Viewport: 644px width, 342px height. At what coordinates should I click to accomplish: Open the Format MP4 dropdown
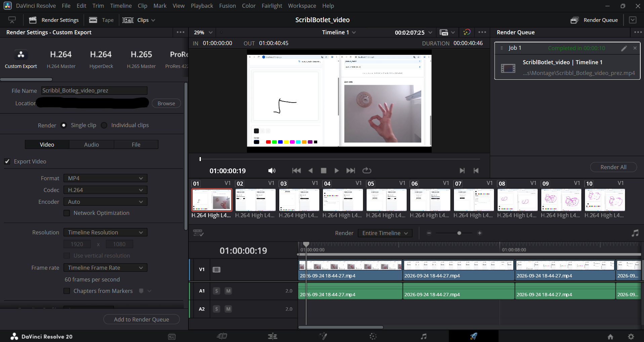[x=105, y=178]
